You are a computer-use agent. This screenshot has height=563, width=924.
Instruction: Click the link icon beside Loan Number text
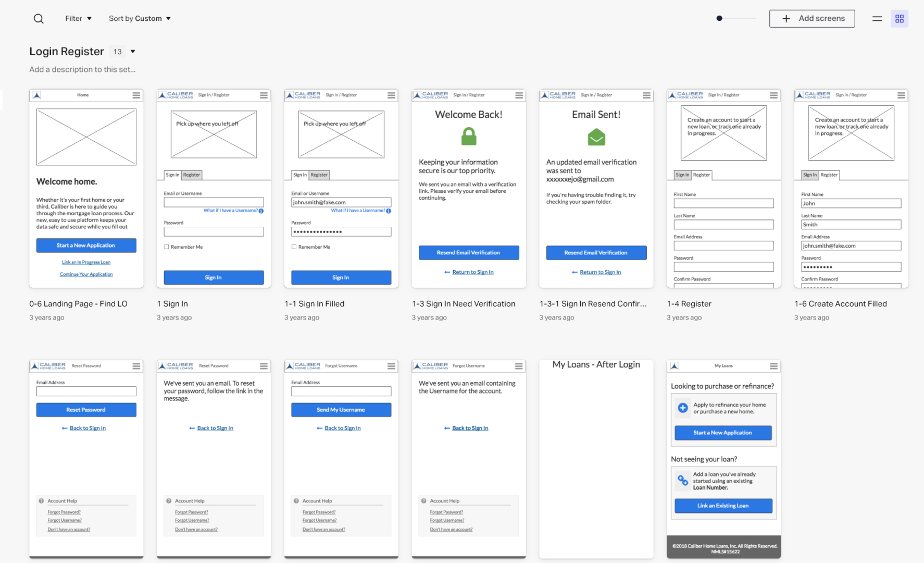point(682,480)
